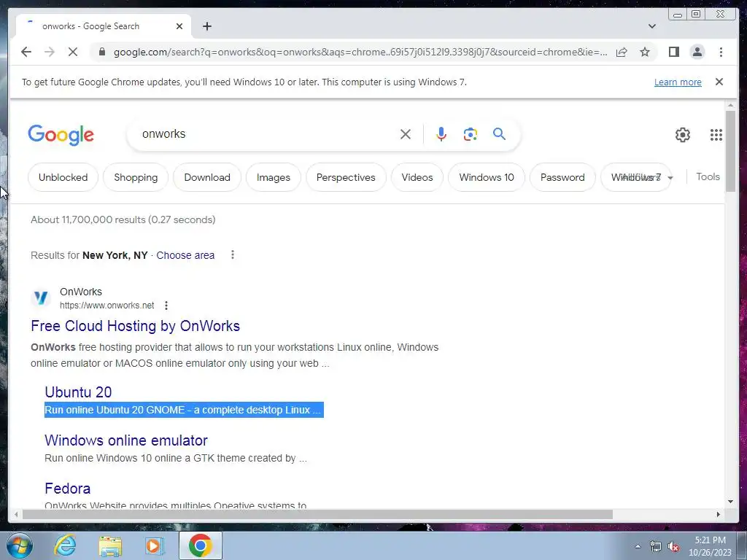Open the Windows Start menu
Screen dimensions: 747x560
click(20, 545)
